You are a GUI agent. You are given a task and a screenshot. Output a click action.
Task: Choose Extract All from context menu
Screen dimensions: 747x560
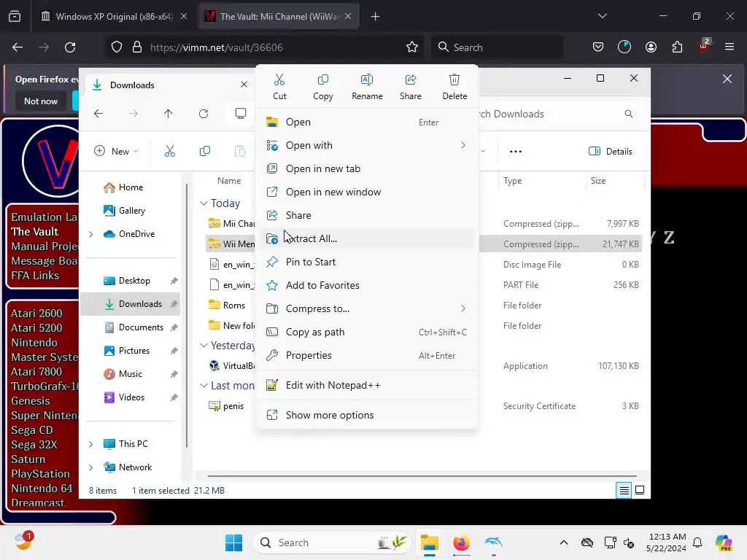[367, 238]
